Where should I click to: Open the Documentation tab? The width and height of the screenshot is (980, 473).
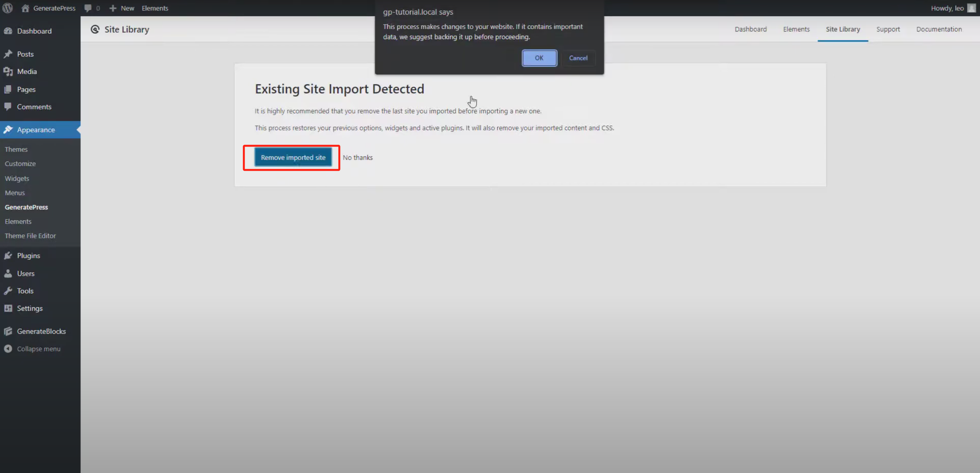939,29
